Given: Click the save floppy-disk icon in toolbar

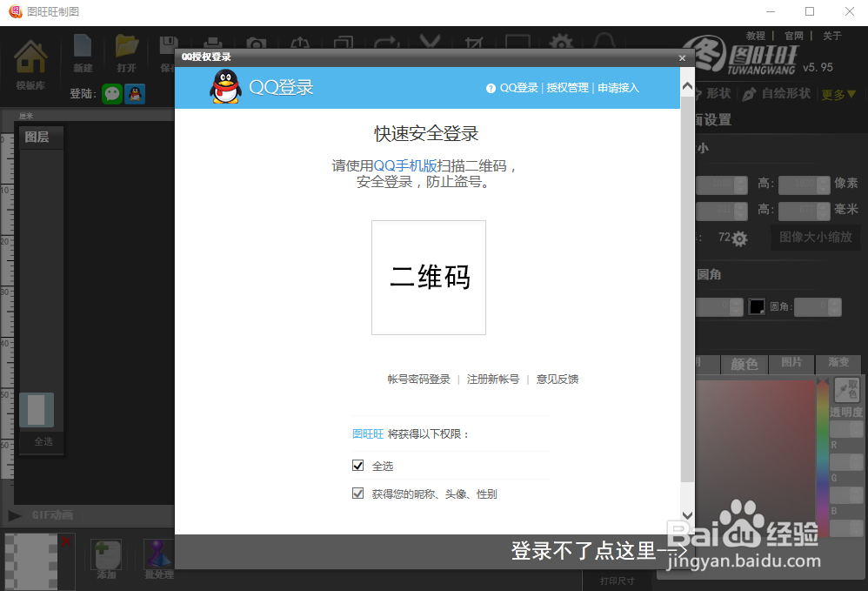Looking at the screenshot, I should (168, 45).
